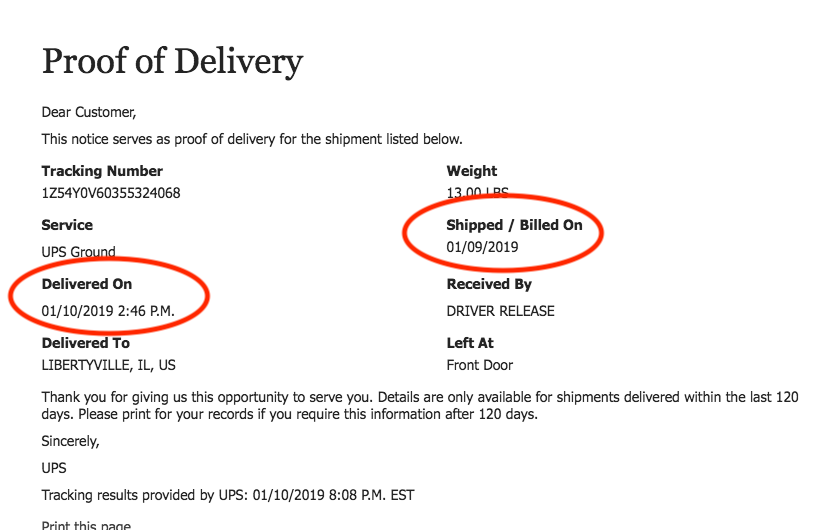This screenshot has width=834, height=530.
Task: Click the Received By label
Action: (x=489, y=284)
